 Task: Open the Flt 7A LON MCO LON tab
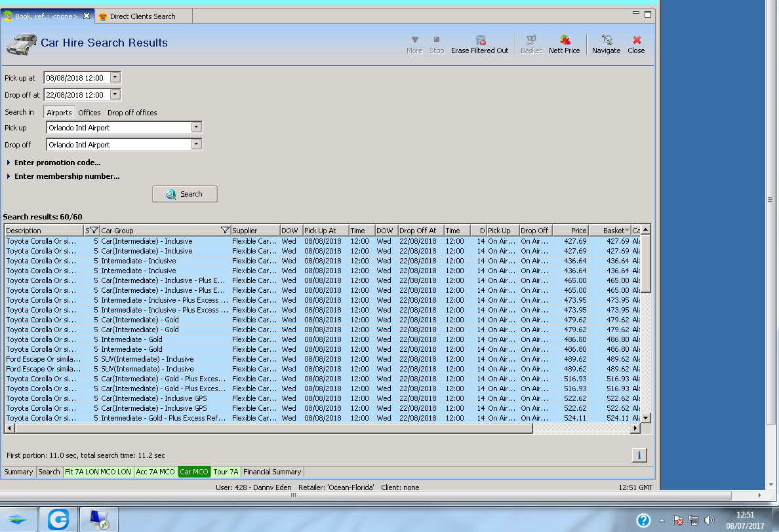(x=98, y=472)
